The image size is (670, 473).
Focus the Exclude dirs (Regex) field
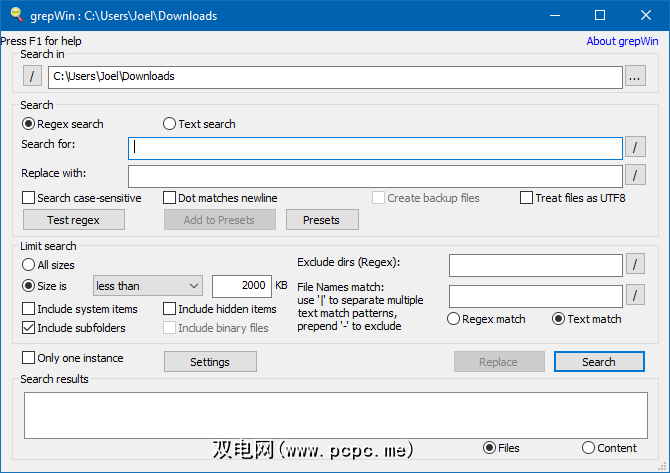coord(535,265)
